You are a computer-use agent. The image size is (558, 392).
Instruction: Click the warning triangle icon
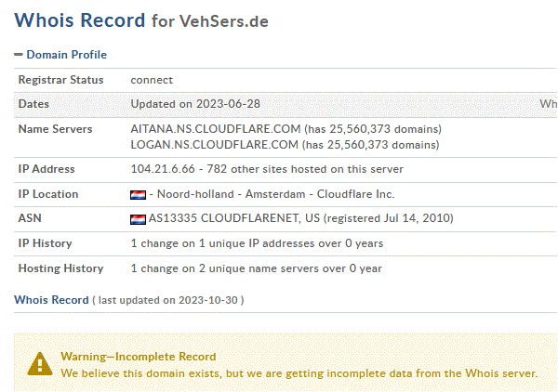[40, 364]
